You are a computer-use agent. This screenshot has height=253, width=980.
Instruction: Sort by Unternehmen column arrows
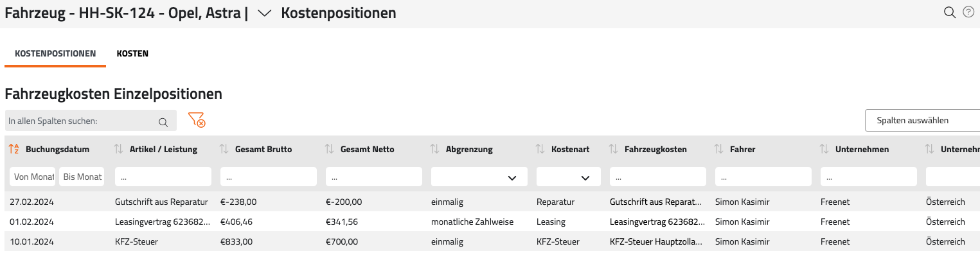click(824, 149)
